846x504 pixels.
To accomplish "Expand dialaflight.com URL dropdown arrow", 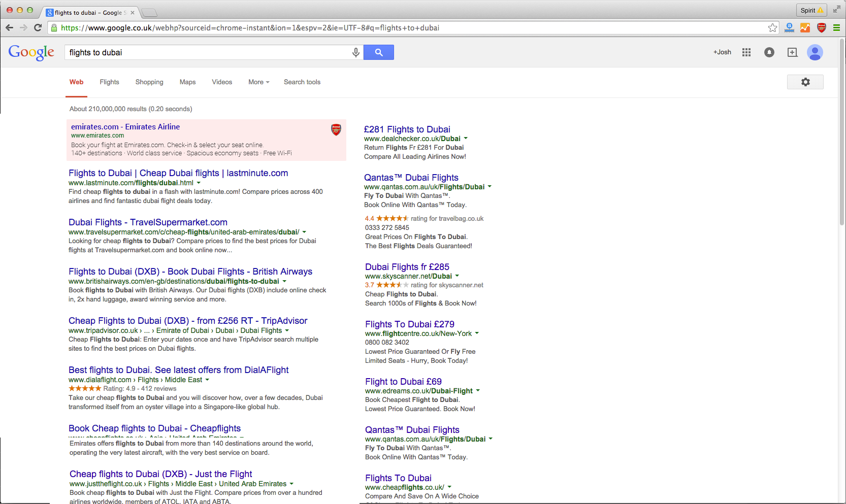I will (x=207, y=380).
